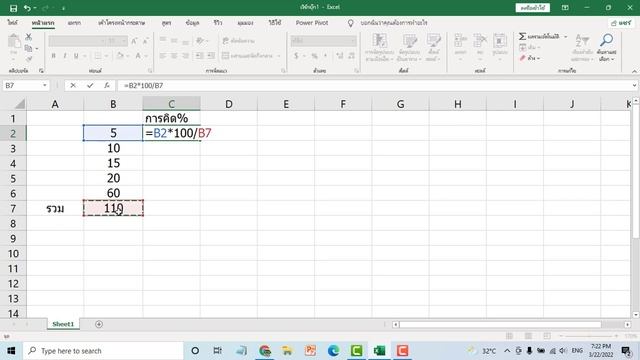Collapse the ribbon with the chevron

(634, 71)
